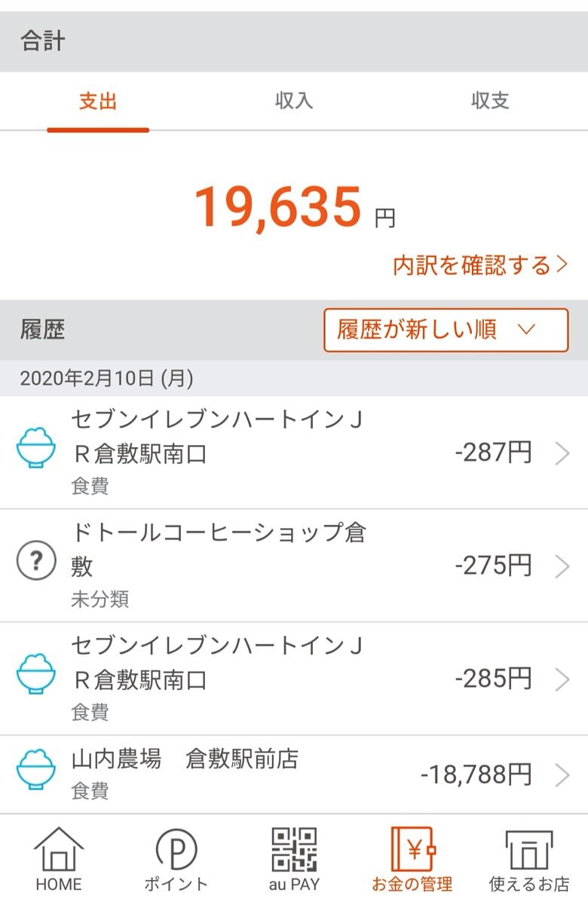Tap the rice bowl icon for -287円 entry

click(x=36, y=447)
